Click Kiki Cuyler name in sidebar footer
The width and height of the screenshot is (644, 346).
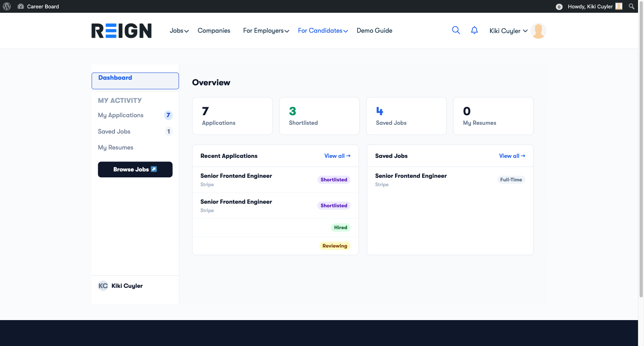(127, 286)
